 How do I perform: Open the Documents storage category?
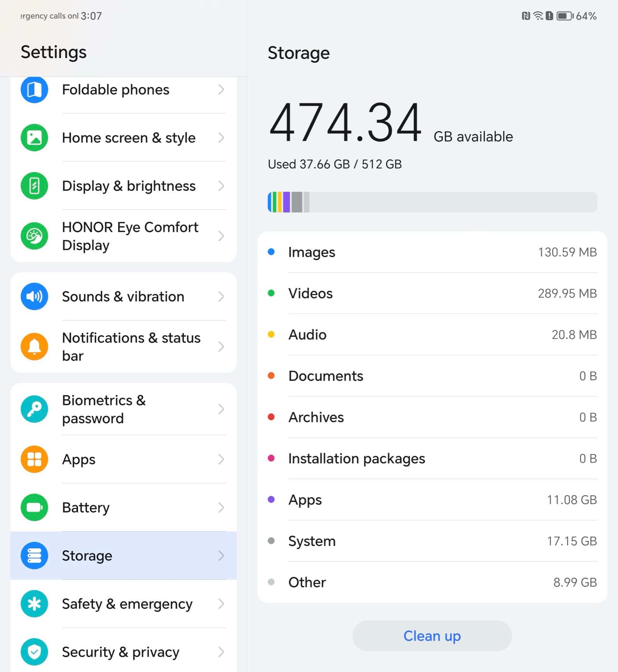click(x=432, y=376)
